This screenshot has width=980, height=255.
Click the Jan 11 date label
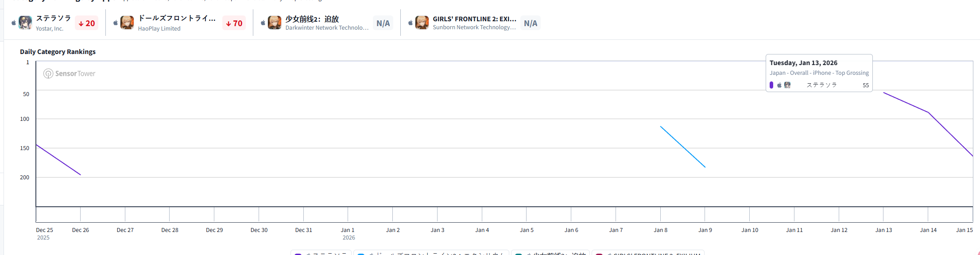pyautogui.click(x=794, y=230)
